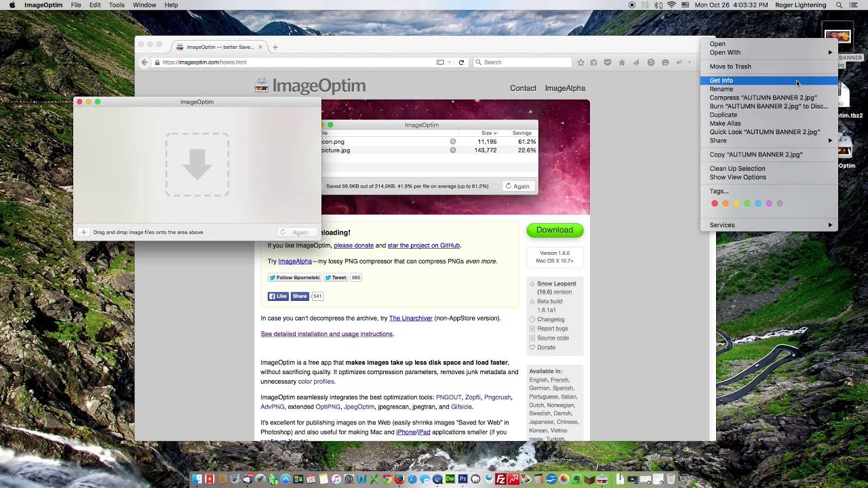This screenshot has height=488, width=868.
Task: Bookmark this page with the star icon
Action: pyautogui.click(x=581, y=62)
